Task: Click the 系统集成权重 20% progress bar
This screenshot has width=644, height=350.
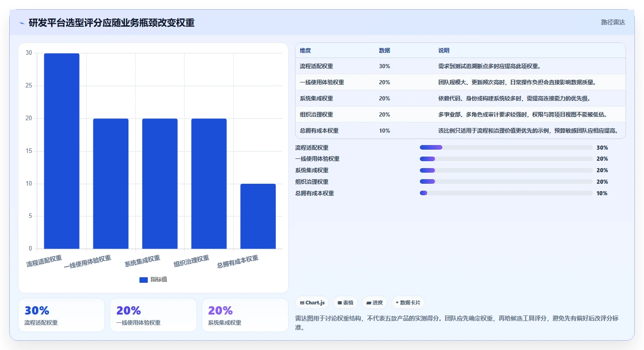Action: click(x=506, y=170)
